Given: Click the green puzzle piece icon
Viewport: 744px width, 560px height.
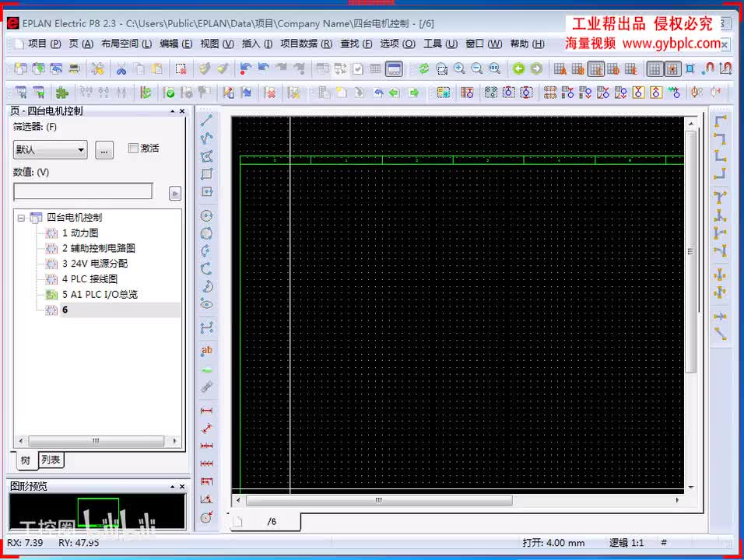Looking at the screenshot, I should coord(62,93).
